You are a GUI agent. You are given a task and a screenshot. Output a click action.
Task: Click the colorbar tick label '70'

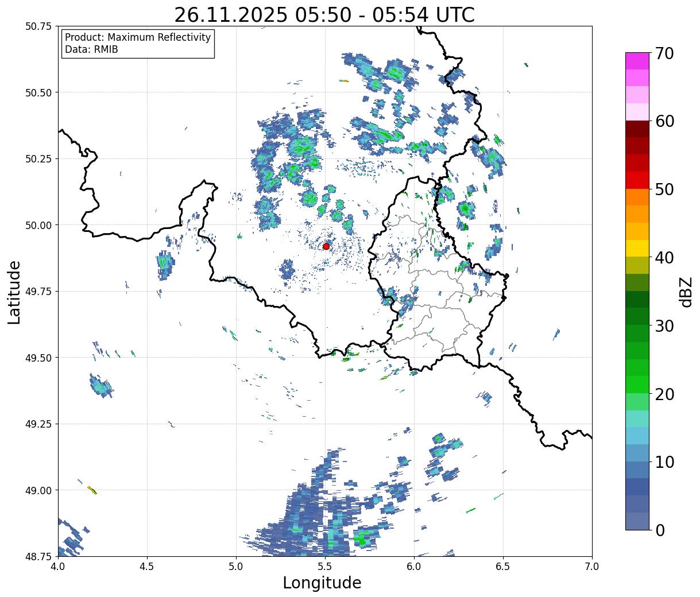point(664,53)
